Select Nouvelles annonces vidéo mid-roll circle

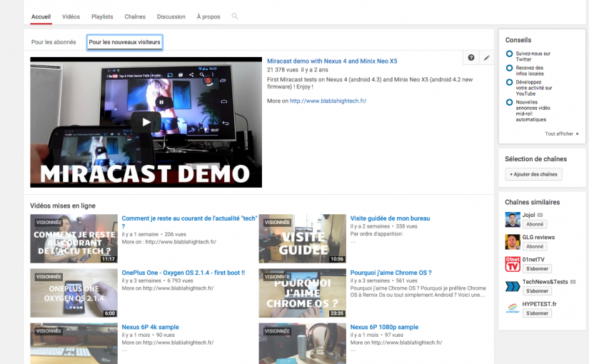pos(509,102)
